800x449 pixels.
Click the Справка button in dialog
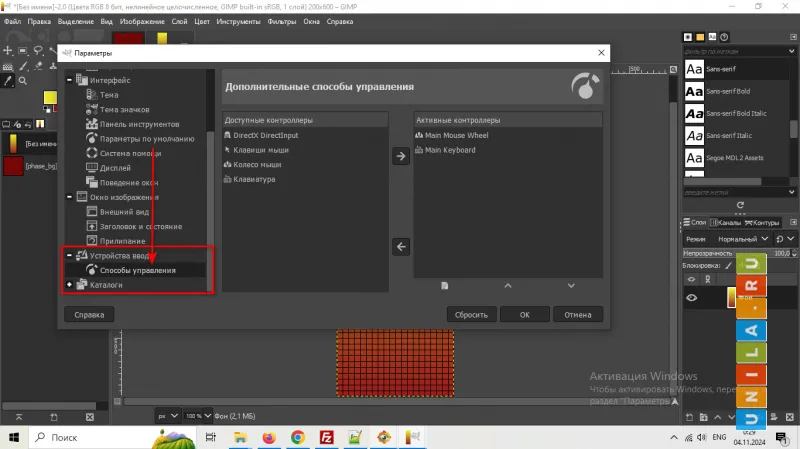tap(90, 314)
